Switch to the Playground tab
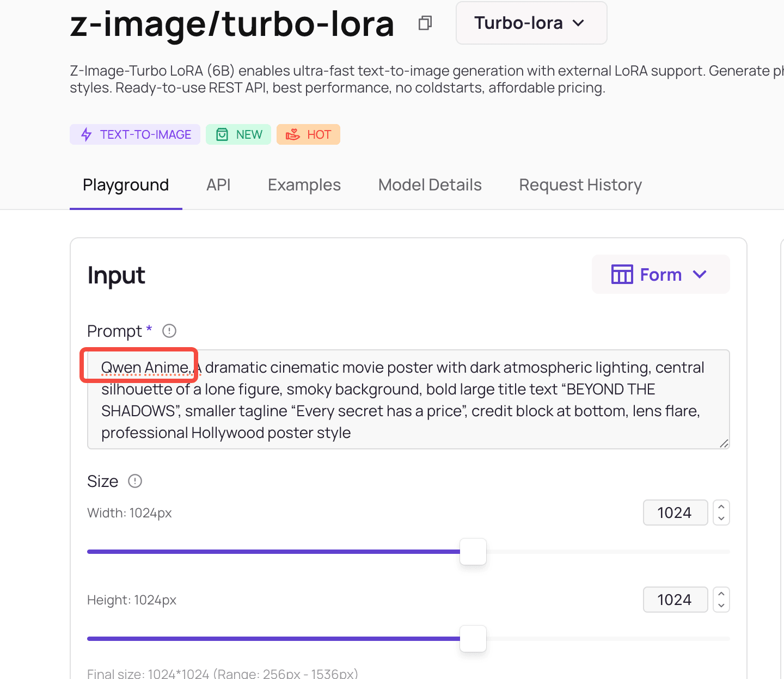784x679 pixels. (x=126, y=185)
